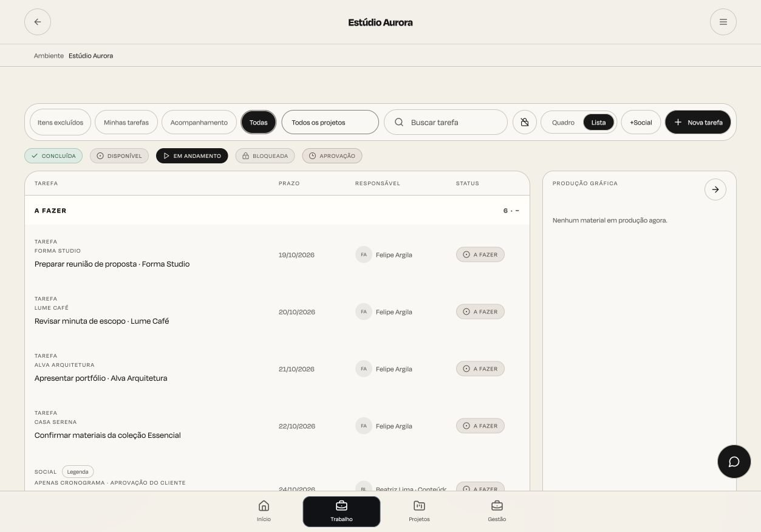Select the Itens excluídos tab
Screen dimensions: 761x532
[x=60, y=122]
